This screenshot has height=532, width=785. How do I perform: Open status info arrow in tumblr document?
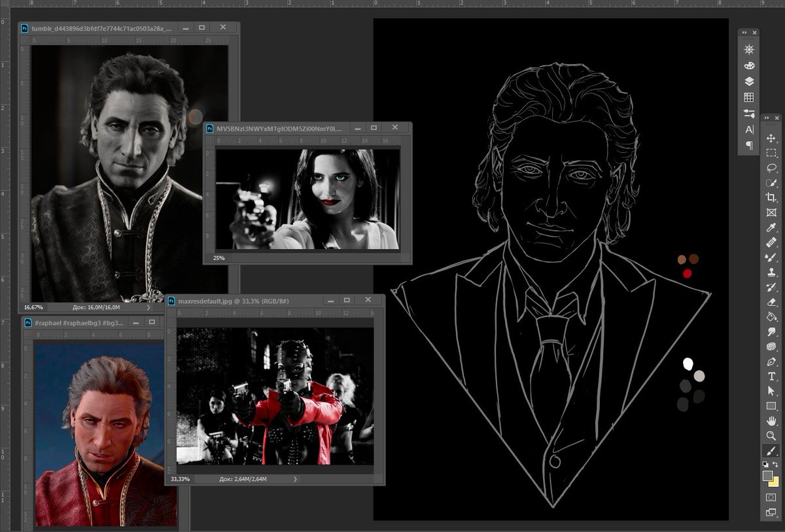(149, 307)
